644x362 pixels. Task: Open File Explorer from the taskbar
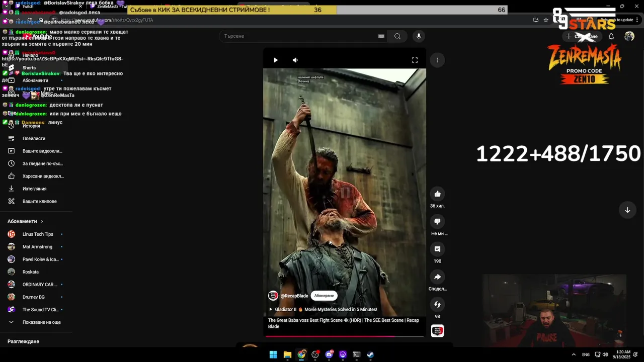pyautogui.click(x=287, y=354)
